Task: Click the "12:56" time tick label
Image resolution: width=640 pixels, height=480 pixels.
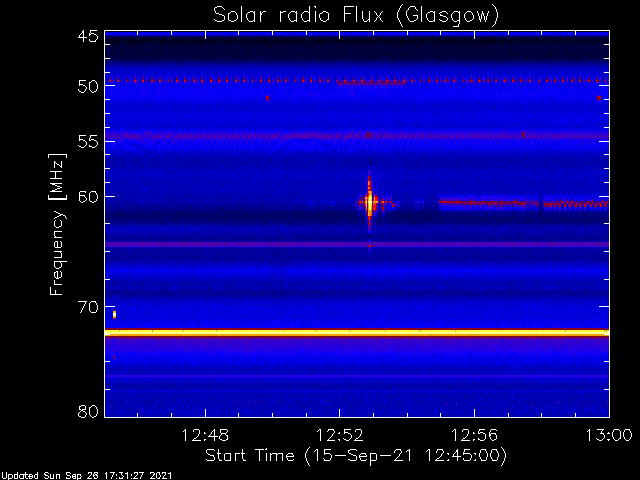Action: (x=474, y=435)
